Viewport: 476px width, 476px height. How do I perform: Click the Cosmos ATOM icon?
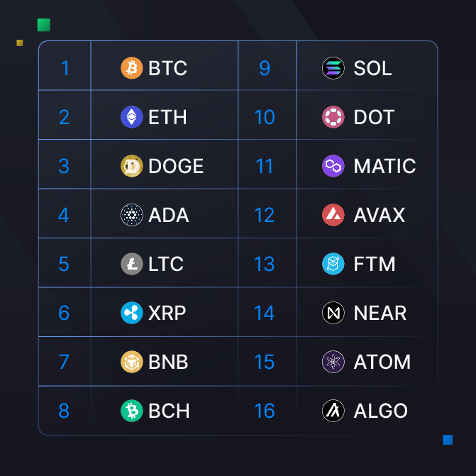coord(333,362)
